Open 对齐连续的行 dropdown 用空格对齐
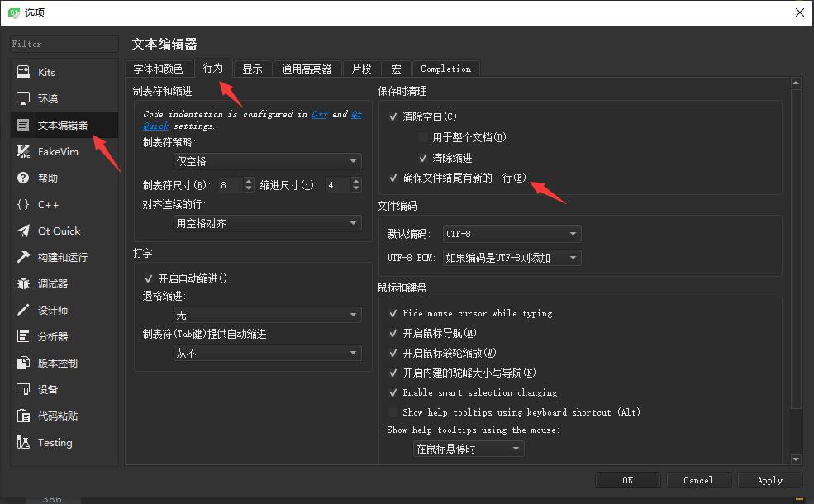The width and height of the screenshot is (814, 504). coord(268,223)
